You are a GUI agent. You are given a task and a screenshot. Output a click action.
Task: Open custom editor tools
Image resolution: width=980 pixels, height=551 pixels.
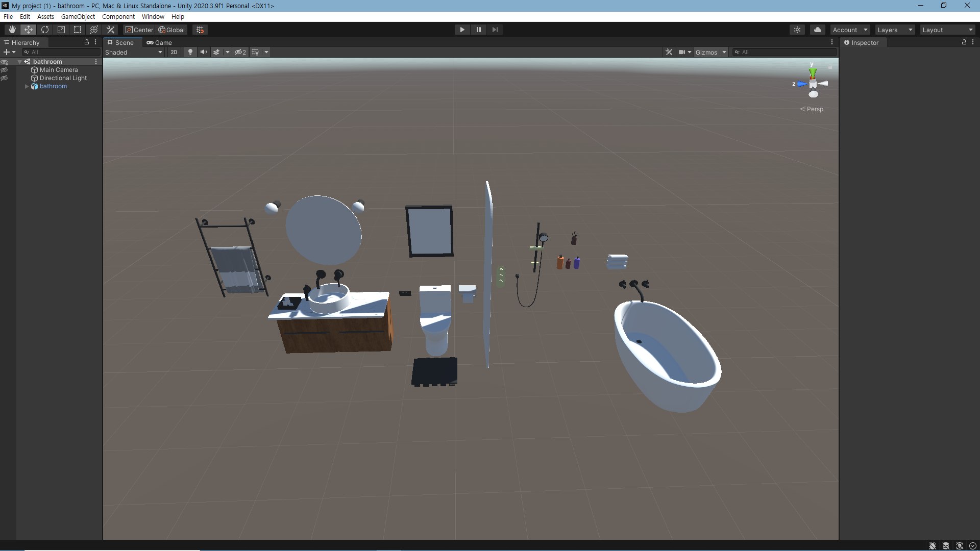110,30
